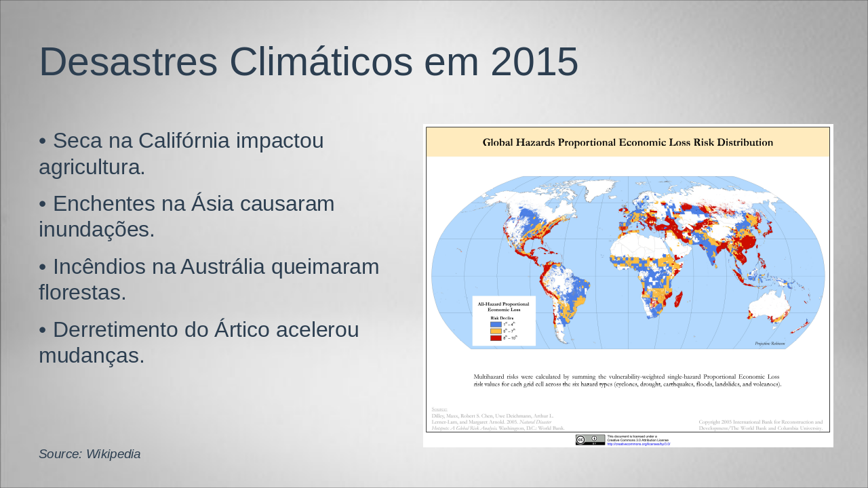Screen dimensions: 868x488
Task: Click the Multihazard risks caption text
Action: point(627,380)
